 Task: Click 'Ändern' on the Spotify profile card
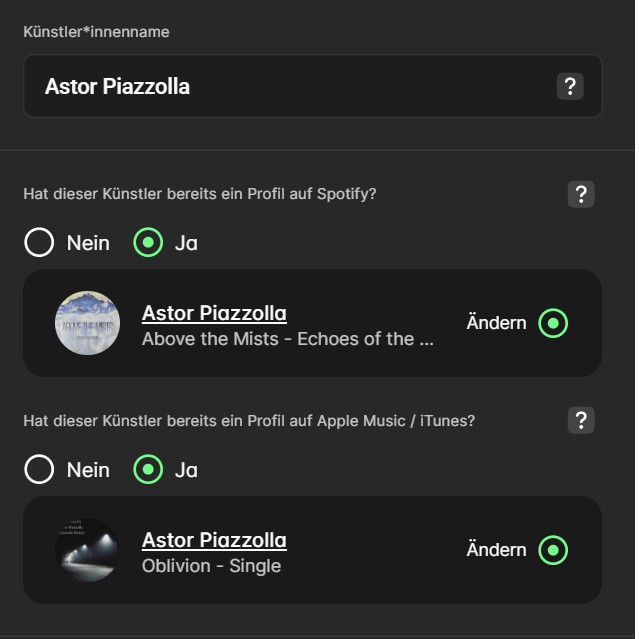(496, 323)
